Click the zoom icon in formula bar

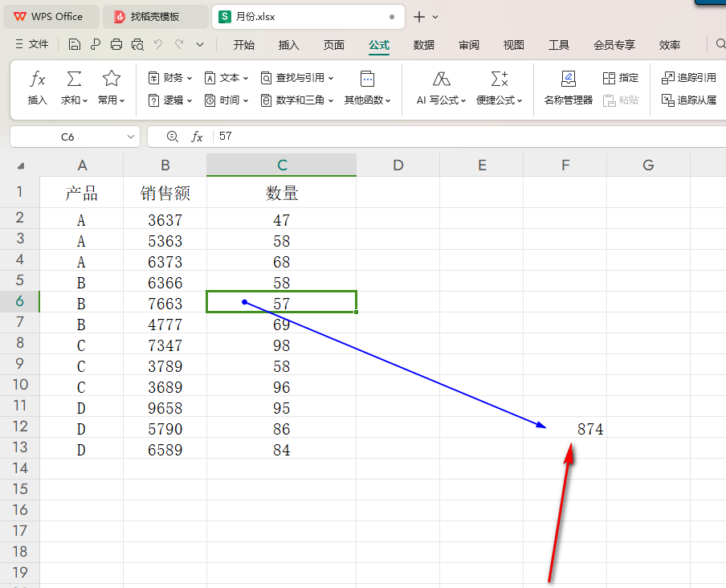tap(172, 137)
